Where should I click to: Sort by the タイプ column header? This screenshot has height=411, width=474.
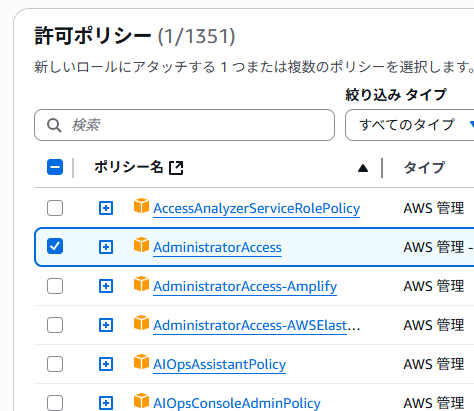[x=424, y=167]
